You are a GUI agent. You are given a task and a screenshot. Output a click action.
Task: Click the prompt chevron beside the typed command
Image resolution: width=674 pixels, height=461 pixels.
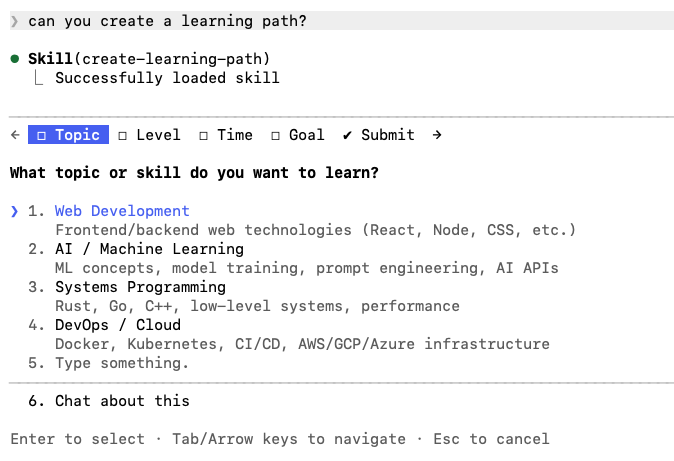click(14, 21)
